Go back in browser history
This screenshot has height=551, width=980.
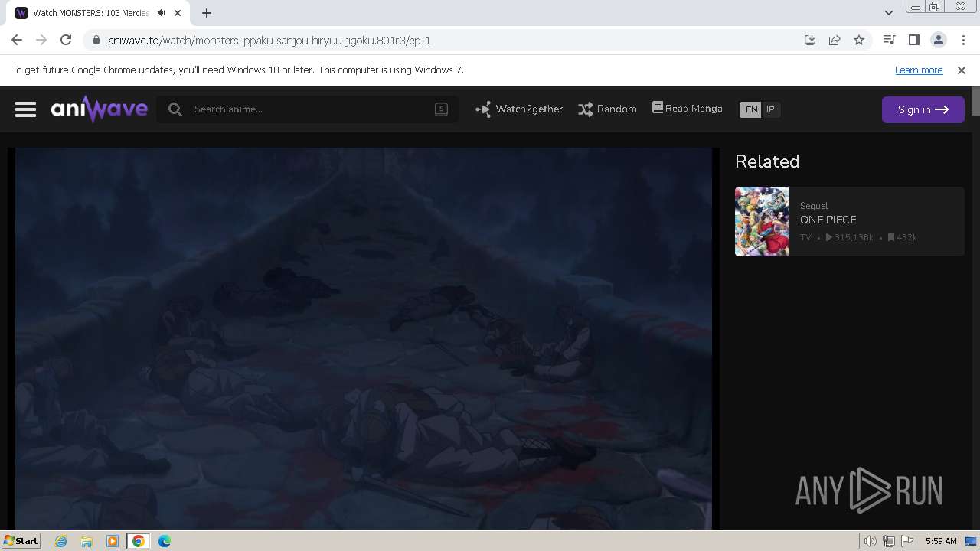(x=17, y=41)
